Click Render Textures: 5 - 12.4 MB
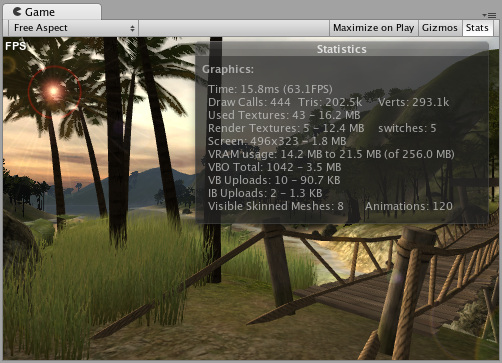502x363 pixels. tap(286, 128)
